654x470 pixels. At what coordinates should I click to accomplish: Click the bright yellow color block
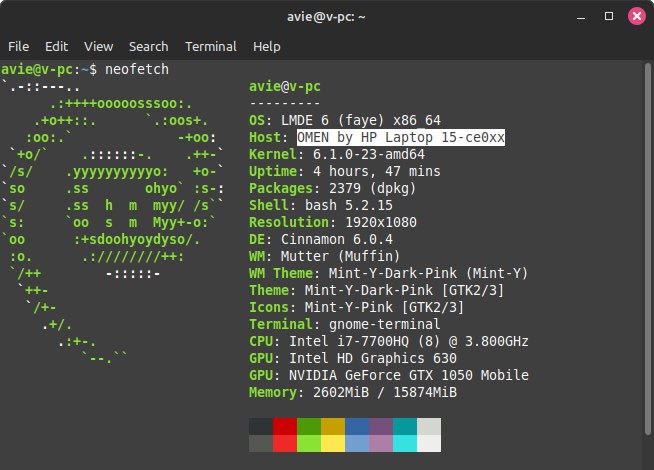click(x=333, y=443)
